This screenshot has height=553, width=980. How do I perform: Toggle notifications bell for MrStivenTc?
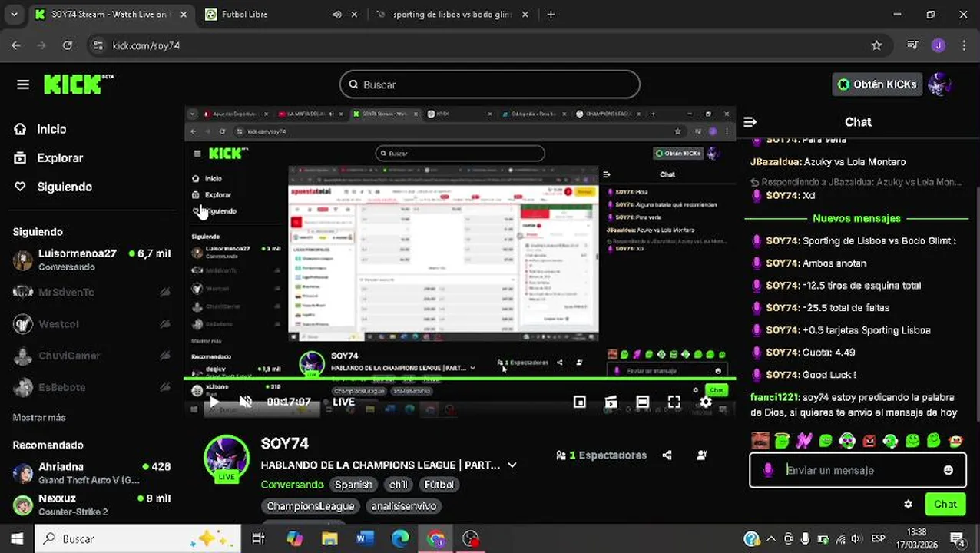(x=164, y=293)
